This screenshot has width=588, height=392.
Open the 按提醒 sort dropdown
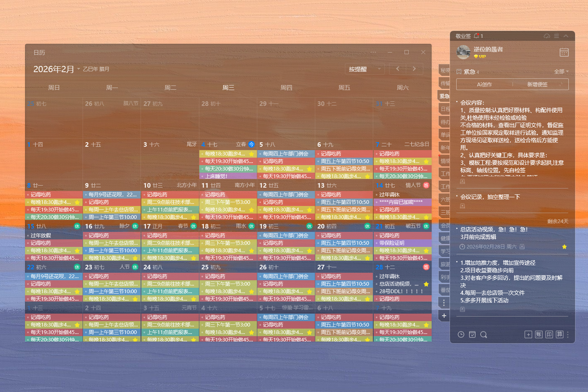point(365,69)
